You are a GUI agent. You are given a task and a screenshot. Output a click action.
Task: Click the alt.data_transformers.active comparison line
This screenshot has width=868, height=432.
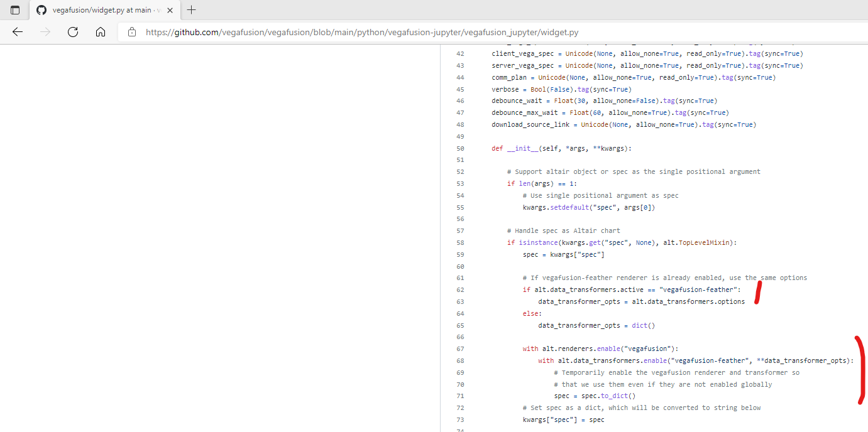pos(632,289)
